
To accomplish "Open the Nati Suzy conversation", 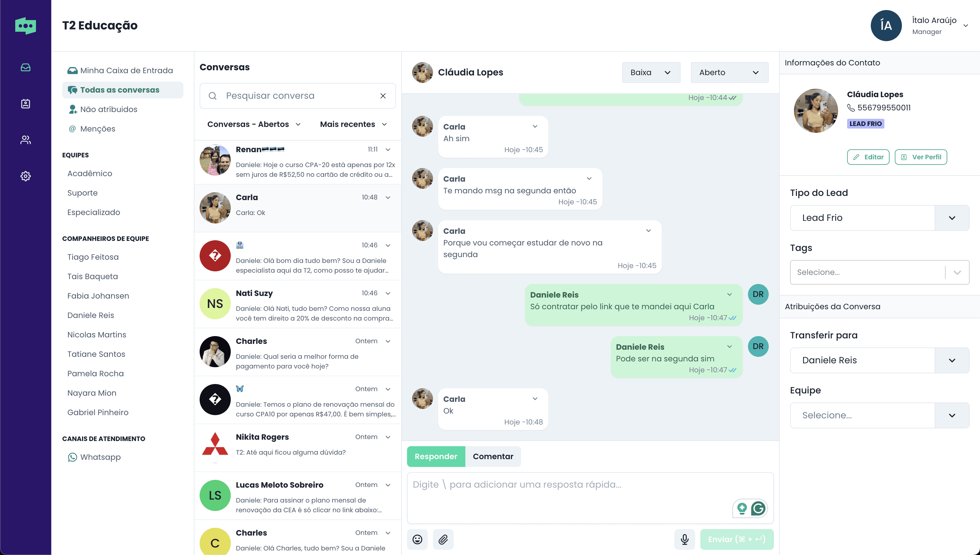I will pyautogui.click(x=297, y=304).
